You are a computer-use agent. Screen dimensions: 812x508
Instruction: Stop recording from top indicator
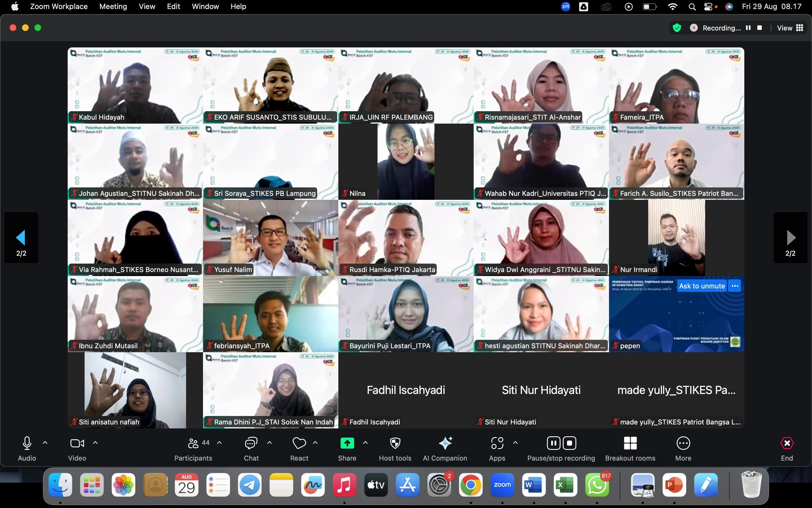click(760, 28)
